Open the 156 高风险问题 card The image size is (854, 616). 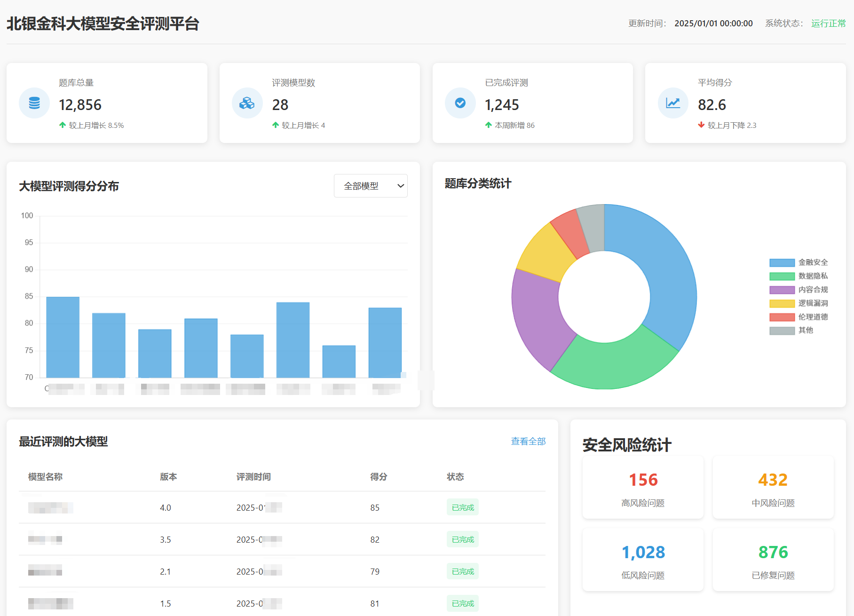click(643, 487)
